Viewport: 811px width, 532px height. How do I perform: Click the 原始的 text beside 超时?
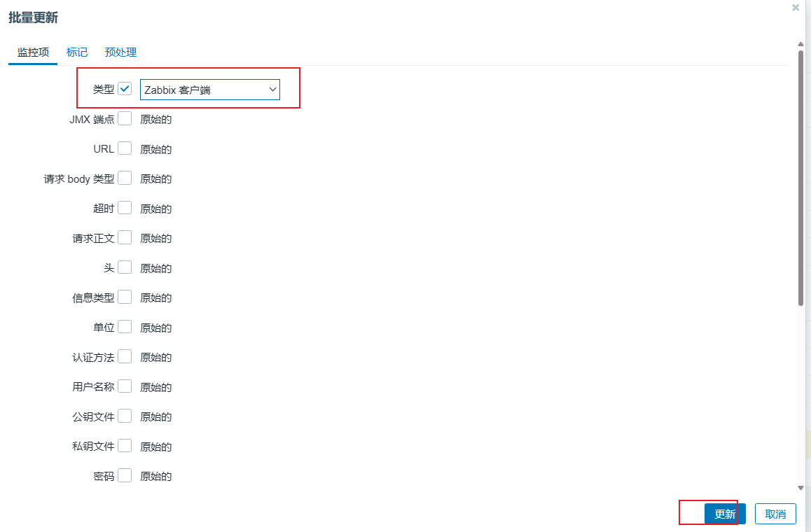pyautogui.click(x=155, y=209)
